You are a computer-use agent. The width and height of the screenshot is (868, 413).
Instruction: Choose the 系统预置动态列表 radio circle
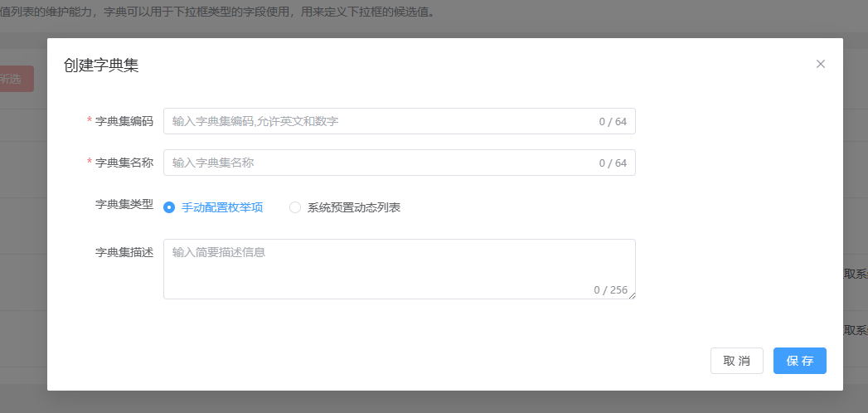[295, 207]
